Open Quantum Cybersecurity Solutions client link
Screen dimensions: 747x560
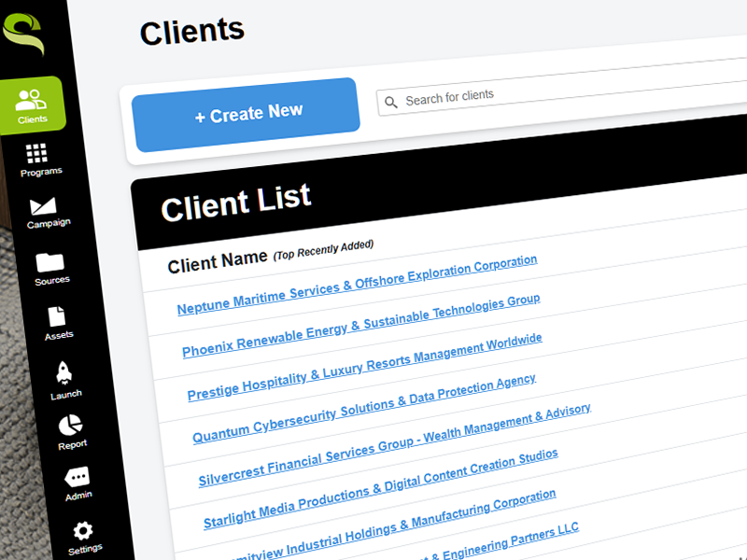point(364,408)
